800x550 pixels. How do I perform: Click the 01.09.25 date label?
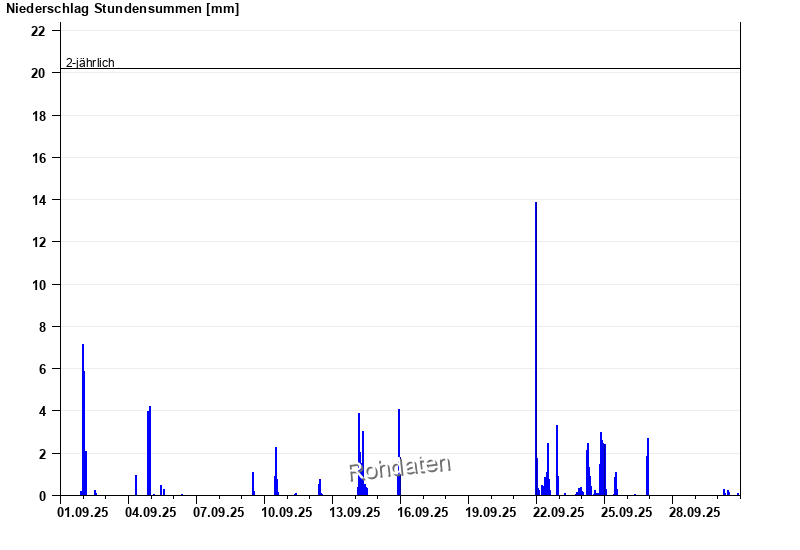point(83,512)
